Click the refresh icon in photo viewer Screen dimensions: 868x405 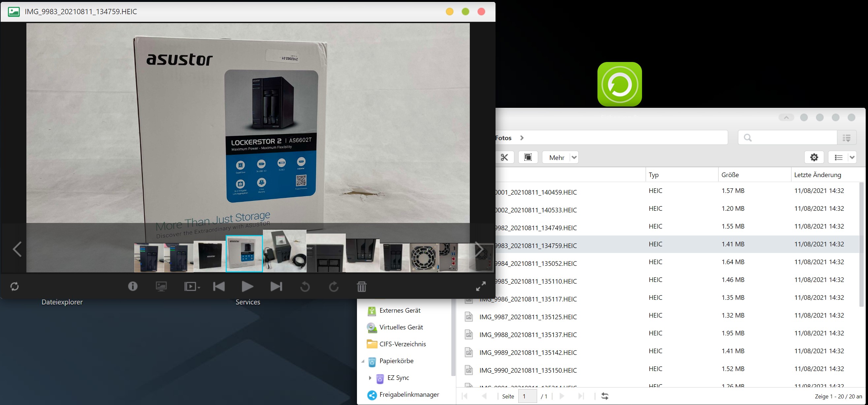coord(15,286)
